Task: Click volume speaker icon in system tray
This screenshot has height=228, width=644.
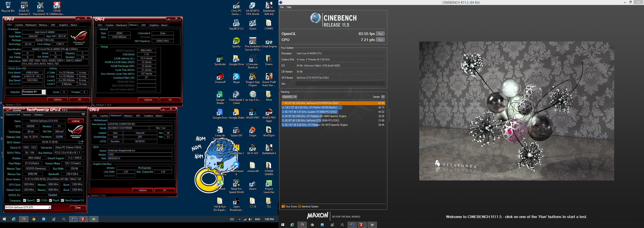Action: [x=250, y=219]
